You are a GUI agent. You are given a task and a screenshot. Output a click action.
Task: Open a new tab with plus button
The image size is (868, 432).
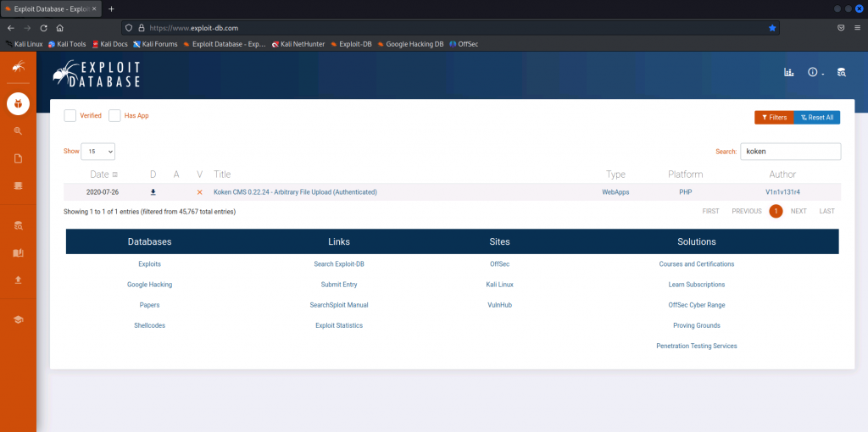[111, 8]
